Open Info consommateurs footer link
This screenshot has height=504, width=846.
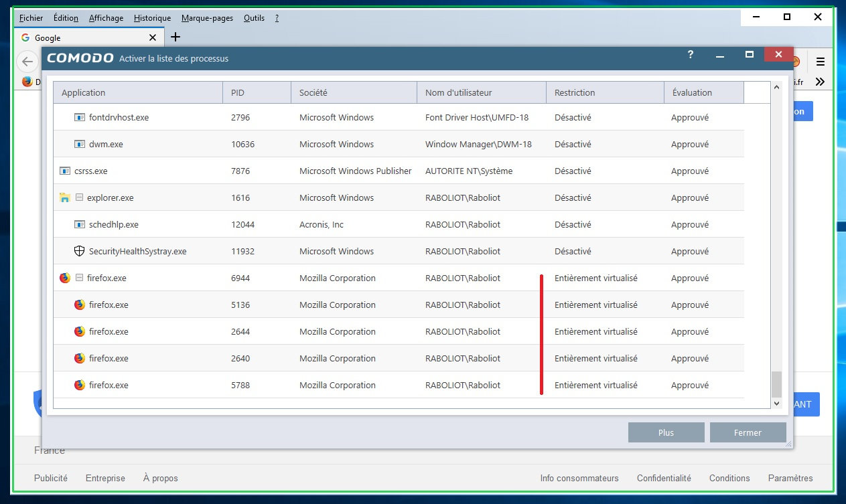[x=579, y=478]
